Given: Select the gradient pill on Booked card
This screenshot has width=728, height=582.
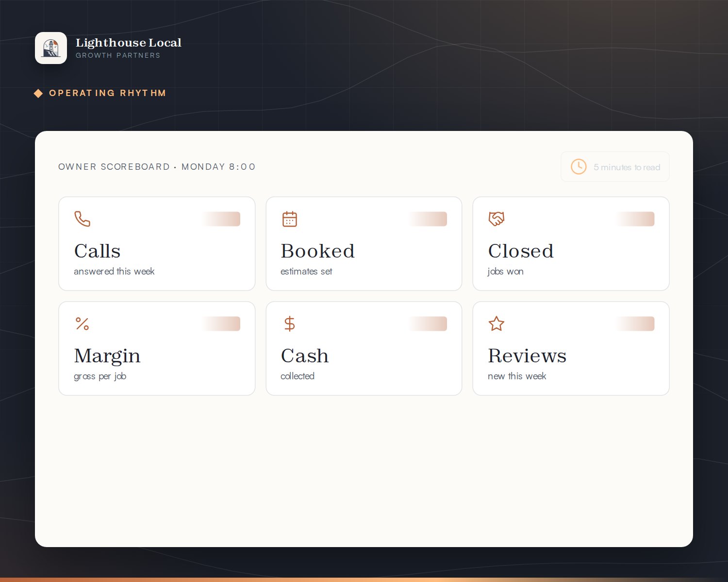Looking at the screenshot, I should click(x=428, y=219).
